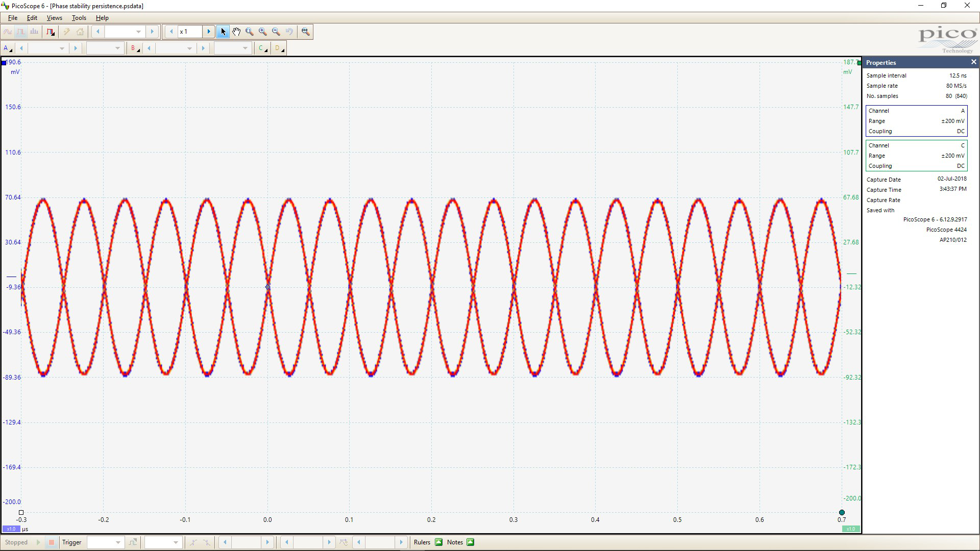Stop capture with red square button
The image size is (980, 551).
pos(51,542)
